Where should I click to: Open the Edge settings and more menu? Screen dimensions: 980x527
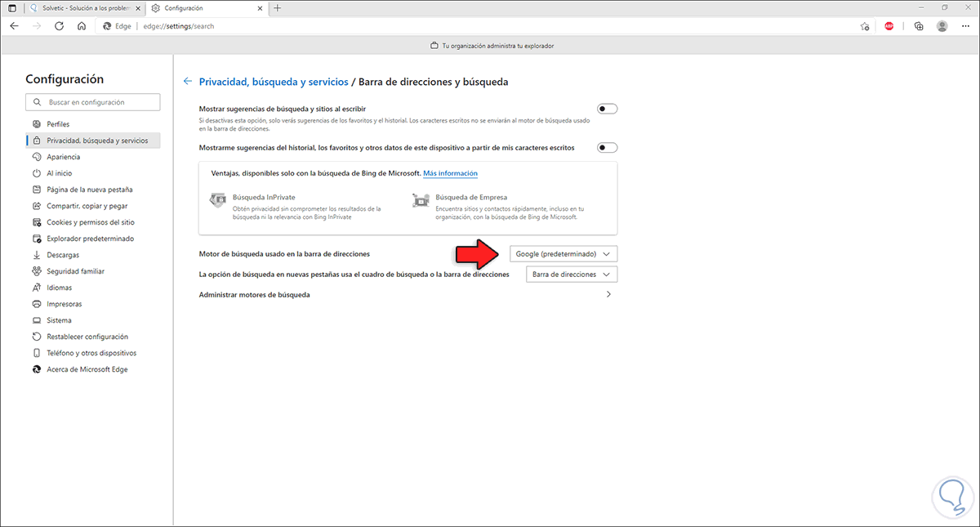(965, 26)
